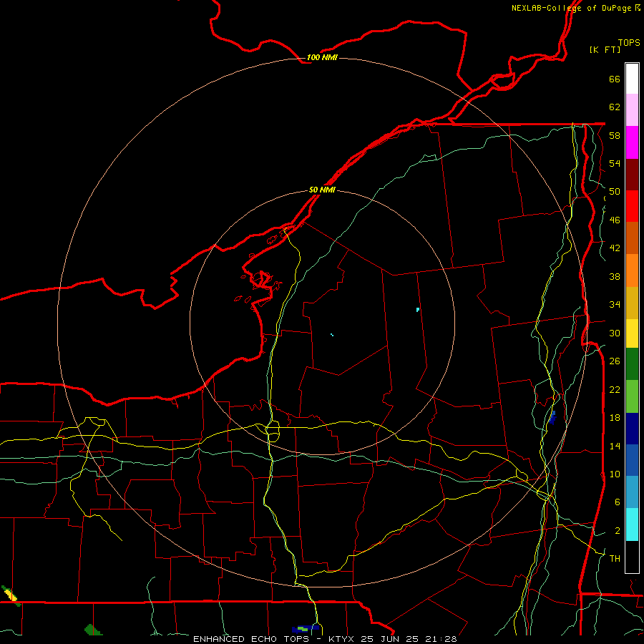Click the black TH legend swatch
Screen dimensions: 644x644
click(x=632, y=557)
